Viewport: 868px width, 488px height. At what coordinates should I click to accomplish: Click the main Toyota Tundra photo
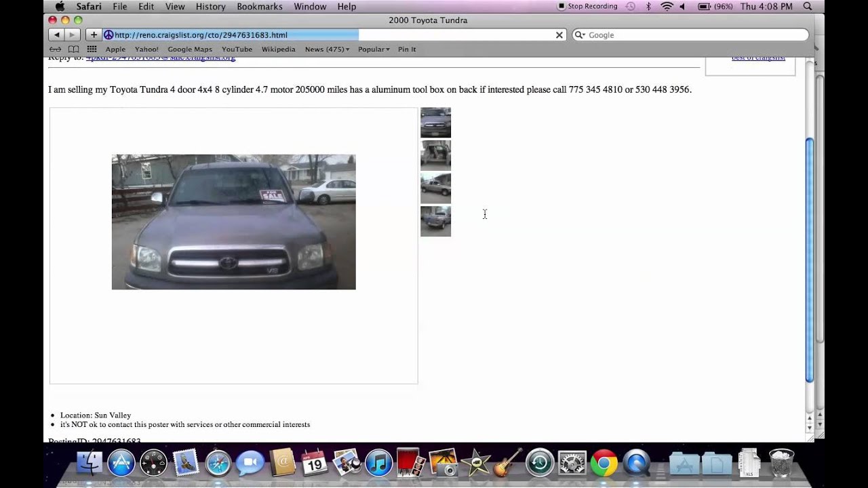click(233, 222)
